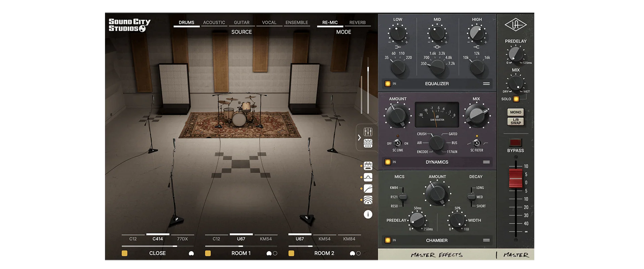Viewport: 644px width, 269px height.
Task: Toggle the Chamber IN button
Action: (x=388, y=240)
